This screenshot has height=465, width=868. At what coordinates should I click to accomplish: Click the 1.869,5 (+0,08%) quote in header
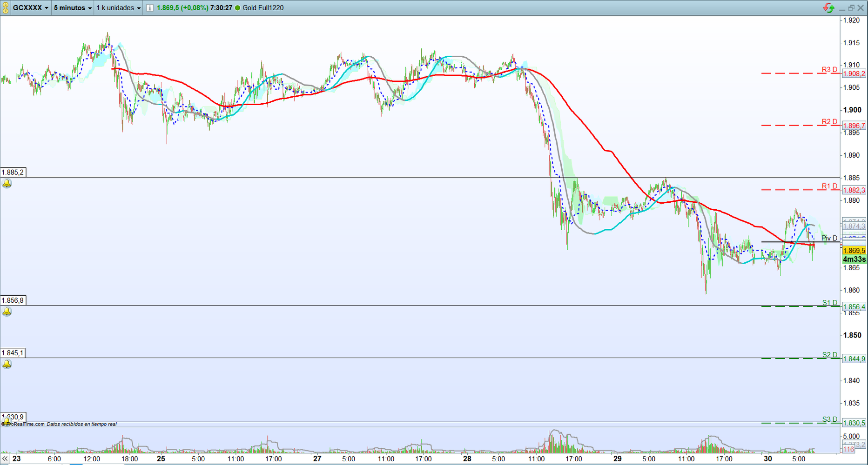click(x=182, y=8)
